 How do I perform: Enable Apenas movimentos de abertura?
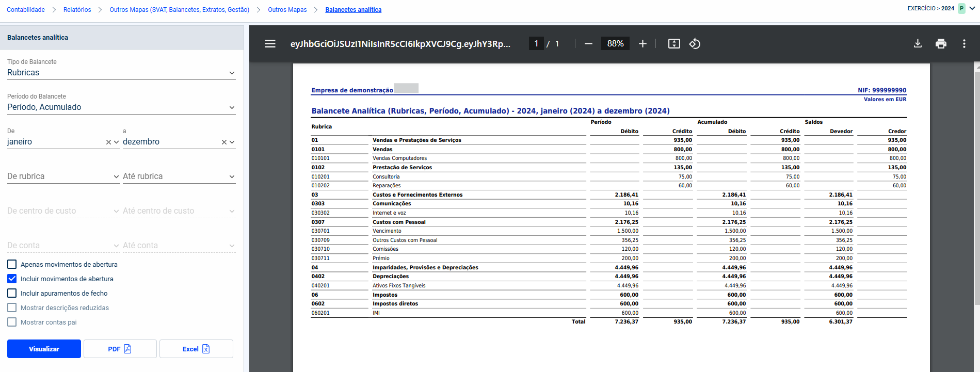click(x=12, y=264)
